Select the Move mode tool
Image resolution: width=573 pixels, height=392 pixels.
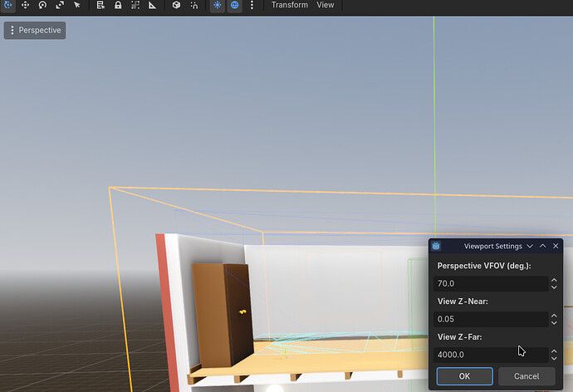[24, 5]
